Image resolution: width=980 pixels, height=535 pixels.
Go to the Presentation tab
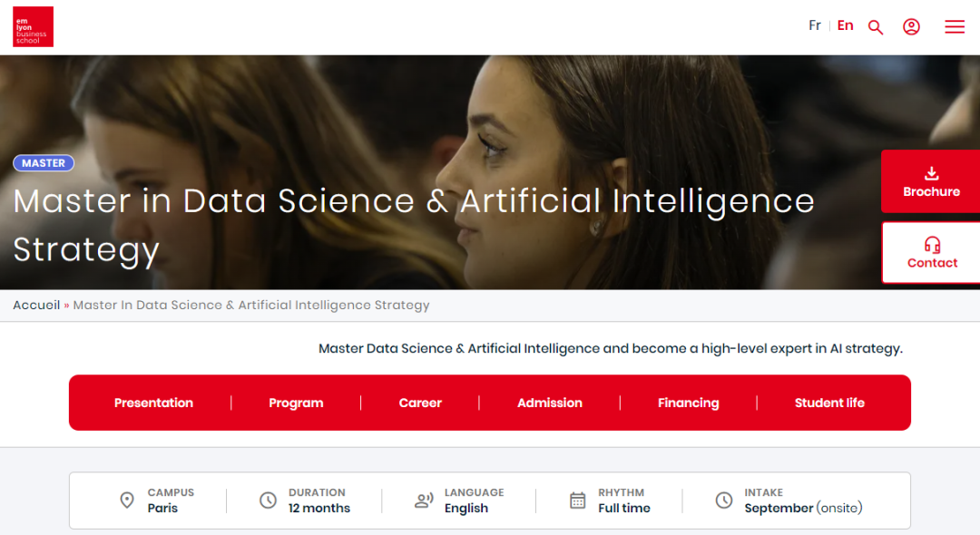pos(153,403)
